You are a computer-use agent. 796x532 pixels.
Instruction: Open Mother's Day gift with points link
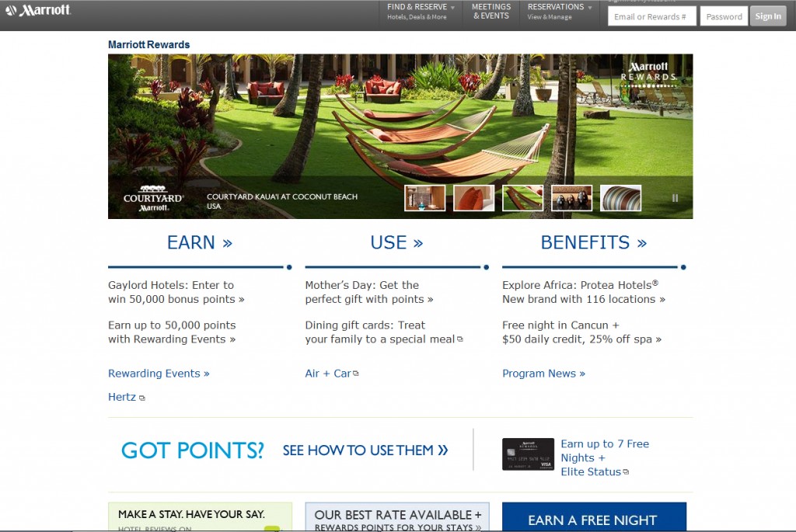pos(369,292)
